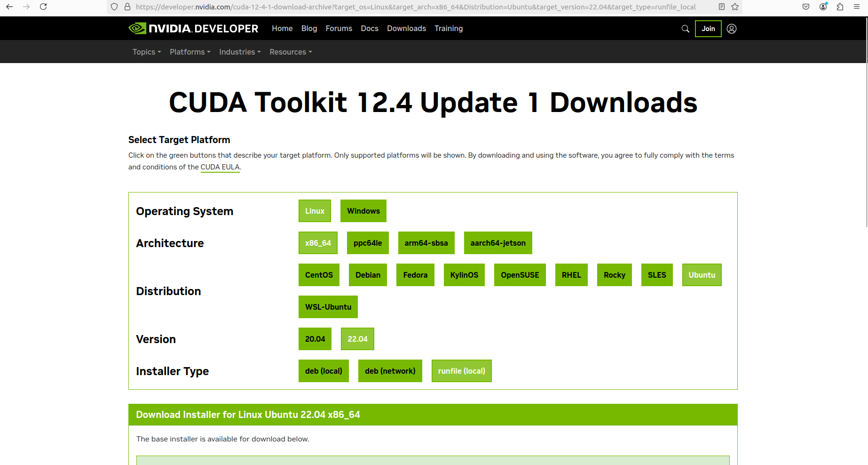868x465 pixels.
Task: Open the Blog nav link
Action: pos(309,29)
